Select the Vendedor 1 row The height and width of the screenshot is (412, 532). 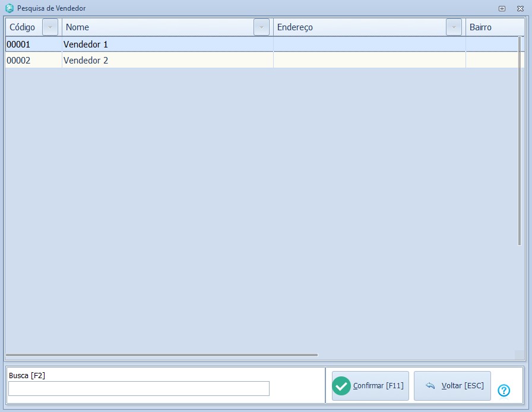coord(86,45)
